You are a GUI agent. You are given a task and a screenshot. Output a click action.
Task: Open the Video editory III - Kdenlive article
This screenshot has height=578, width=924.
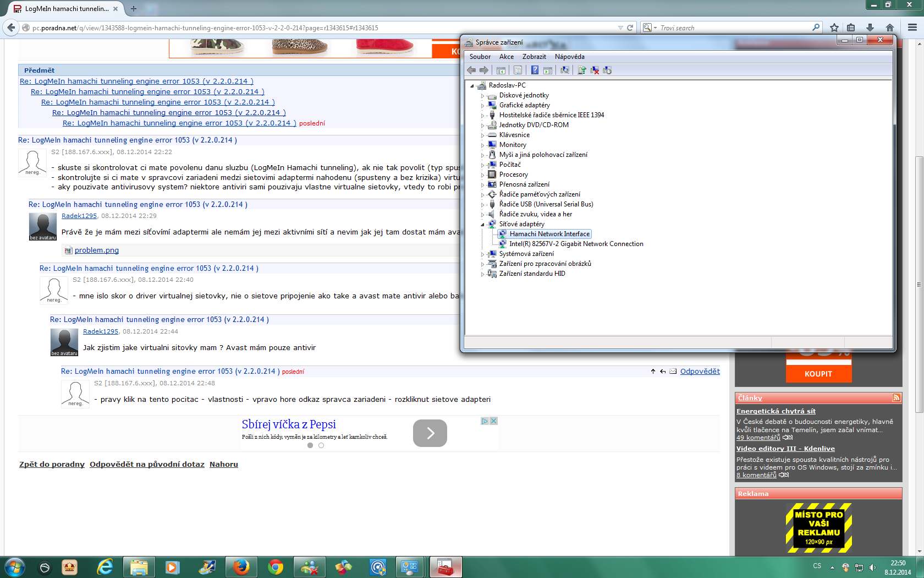coord(786,449)
